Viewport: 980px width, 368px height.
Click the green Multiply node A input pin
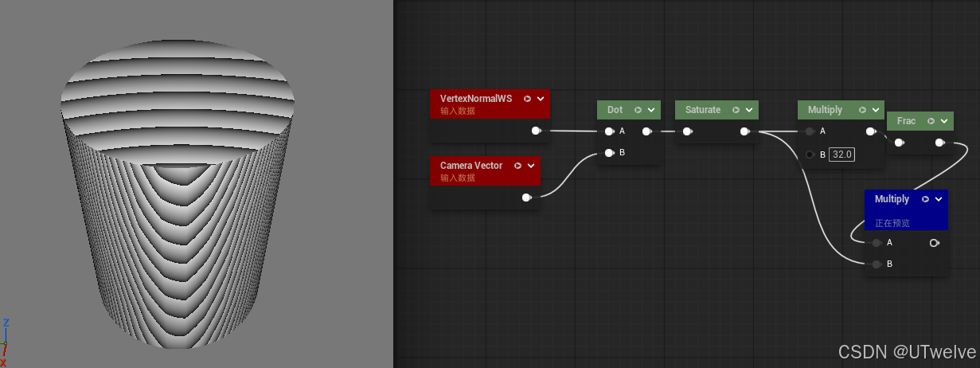(x=810, y=131)
